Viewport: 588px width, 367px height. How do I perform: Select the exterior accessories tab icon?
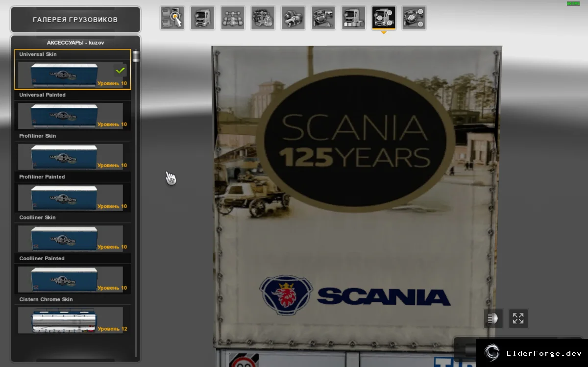click(x=384, y=18)
